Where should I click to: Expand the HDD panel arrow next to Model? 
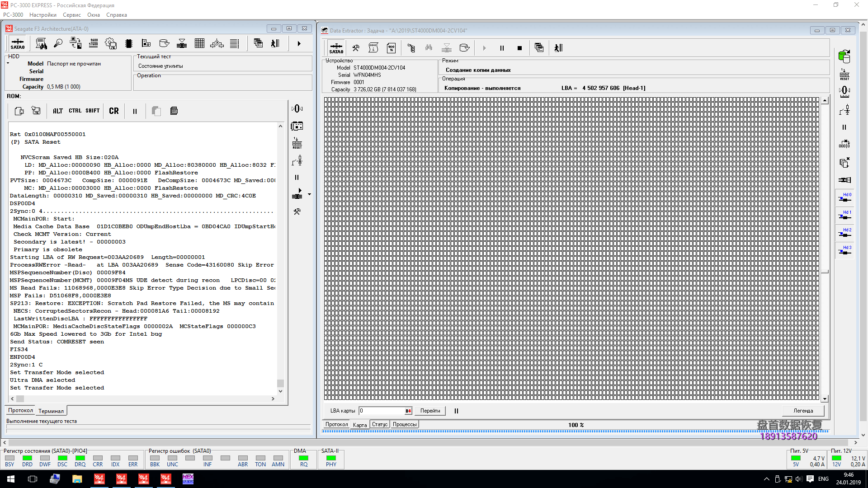click(x=8, y=63)
